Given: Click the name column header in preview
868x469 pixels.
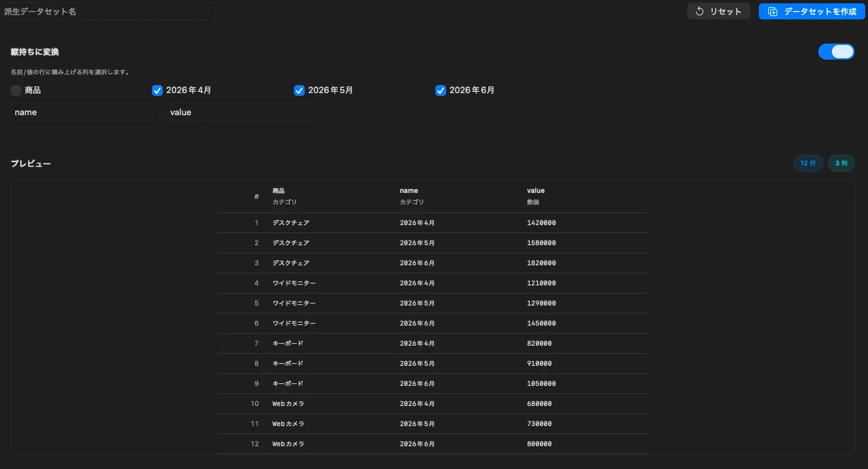Looking at the screenshot, I should click(409, 191).
